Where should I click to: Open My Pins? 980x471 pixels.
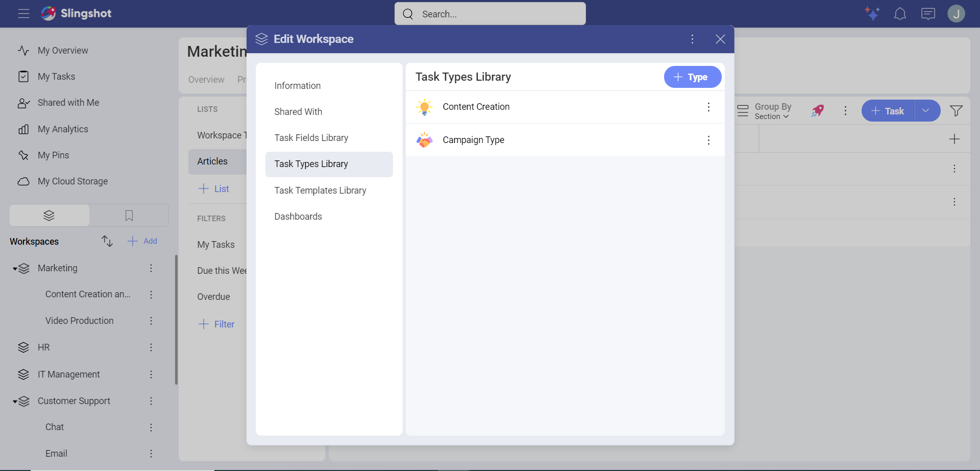(x=53, y=155)
